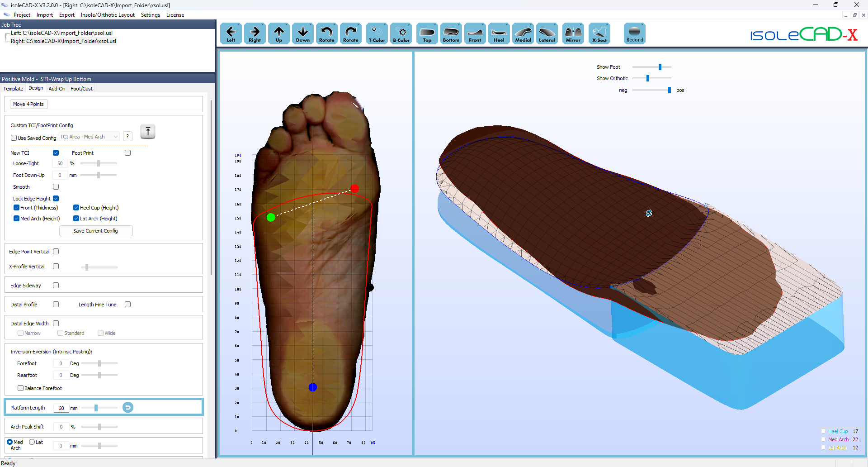
Task: Toggle the Foot Print checkbox
Action: [x=127, y=152]
